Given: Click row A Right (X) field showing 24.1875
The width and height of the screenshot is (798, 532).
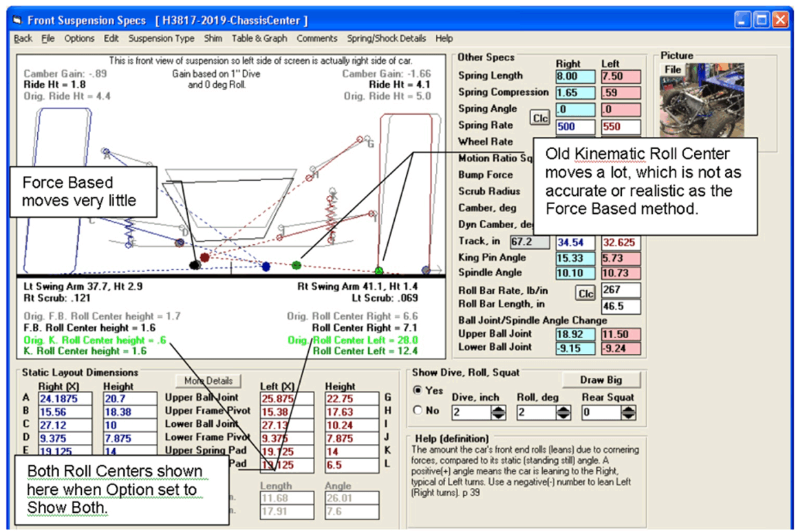Looking at the screenshot, I should click(x=65, y=399).
